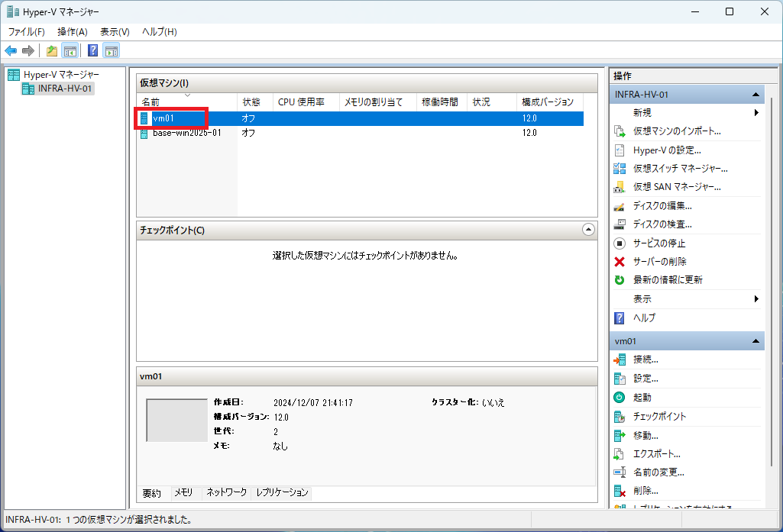
Task: Click the actions pane vertical scrollbar
Action: (772, 282)
